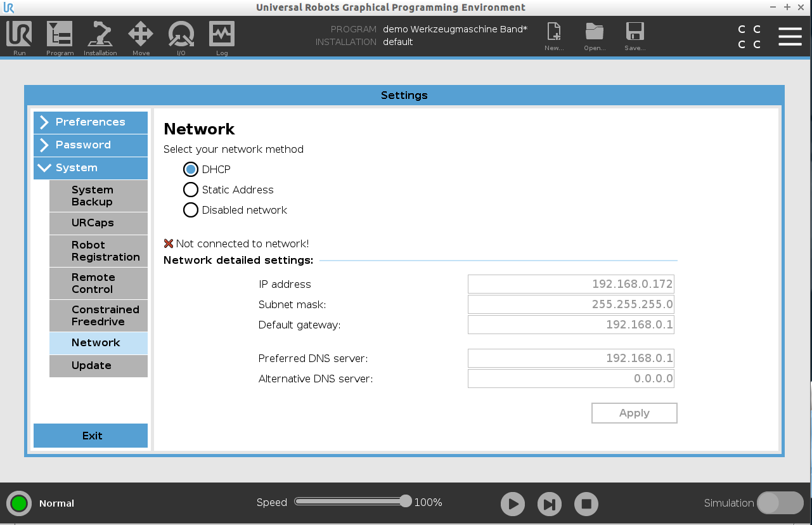This screenshot has width=812, height=525.
Task: Open the Log tab icon
Action: (x=222, y=36)
